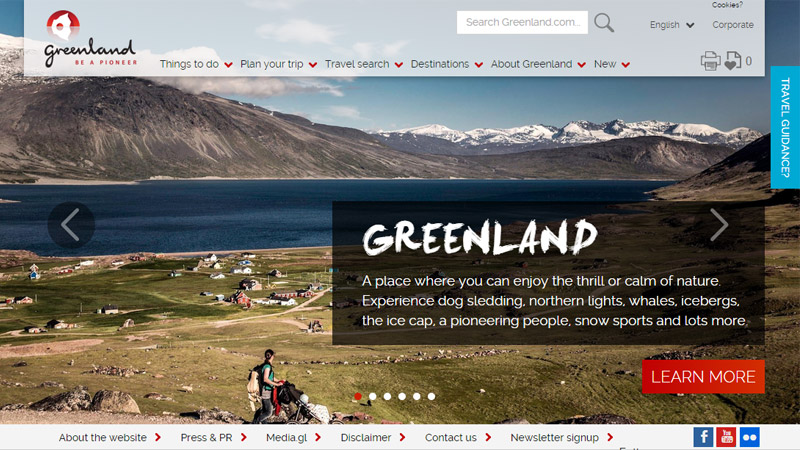Screen dimensions: 800x450
Task: Open the Flickr icon
Action: (x=749, y=437)
